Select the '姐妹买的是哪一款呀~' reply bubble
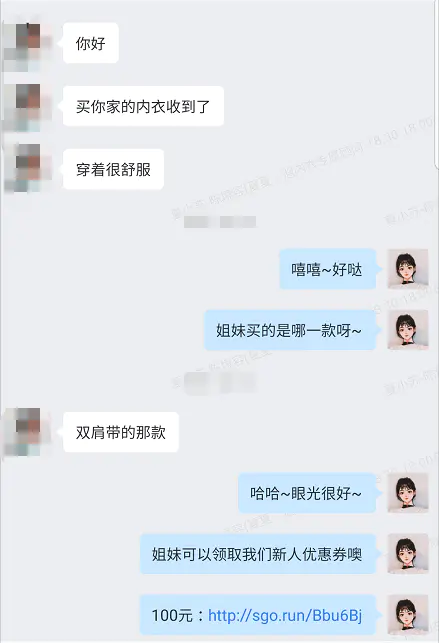 click(x=290, y=330)
